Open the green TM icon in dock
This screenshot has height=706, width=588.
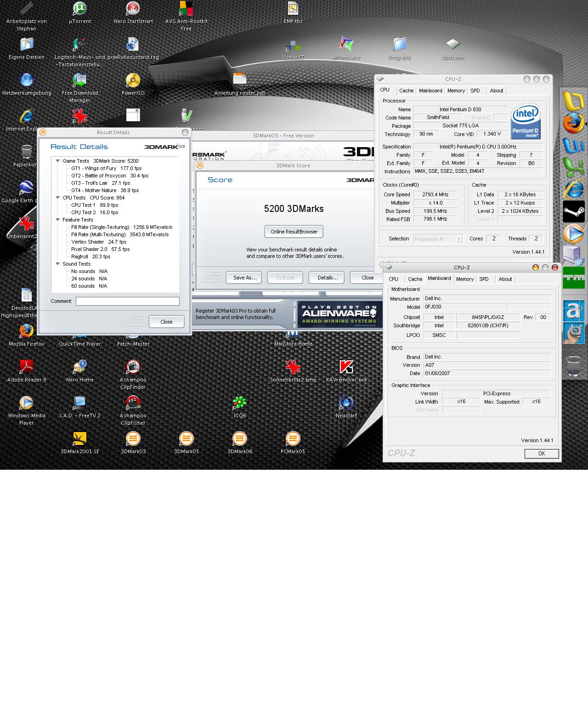574,278
